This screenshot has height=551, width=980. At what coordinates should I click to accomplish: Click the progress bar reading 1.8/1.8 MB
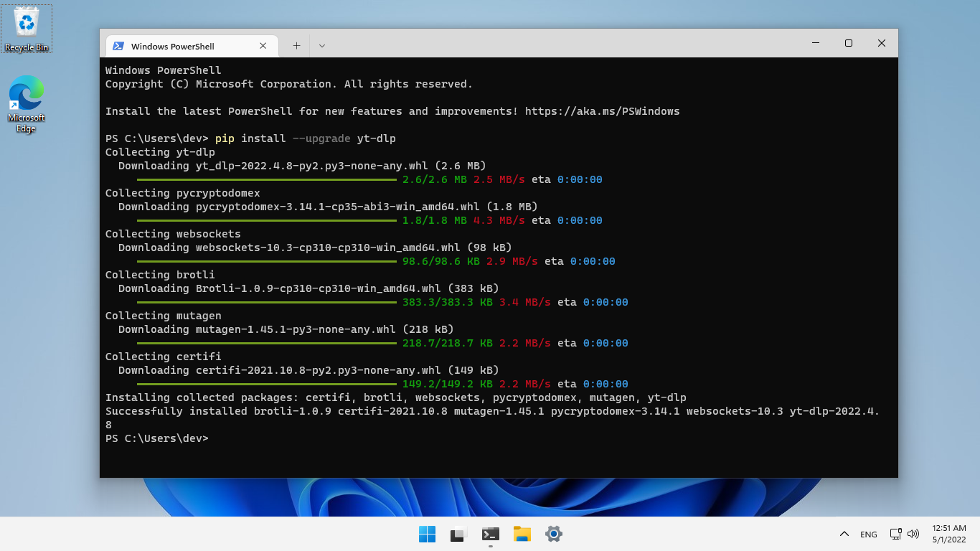267,220
